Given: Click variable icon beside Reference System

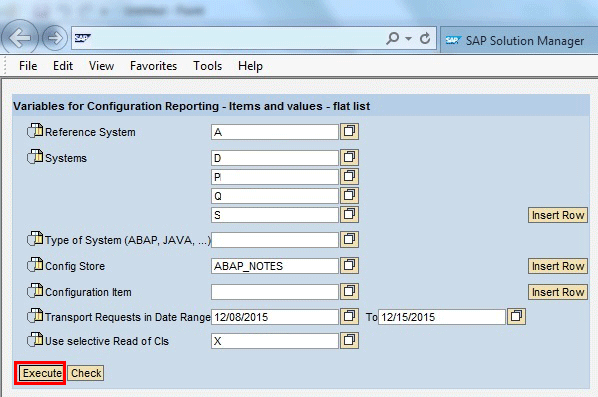Looking at the screenshot, I should pyautogui.click(x=35, y=130).
